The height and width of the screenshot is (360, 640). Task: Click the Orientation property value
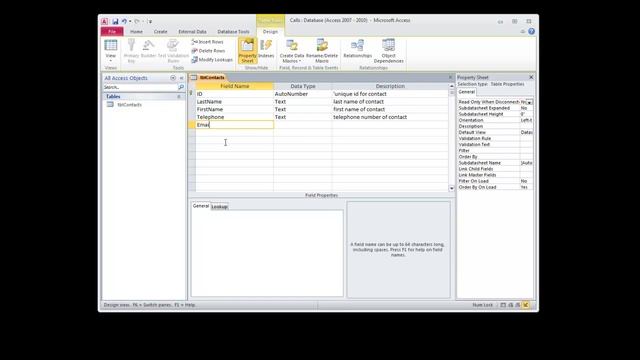tap(526, 120)
